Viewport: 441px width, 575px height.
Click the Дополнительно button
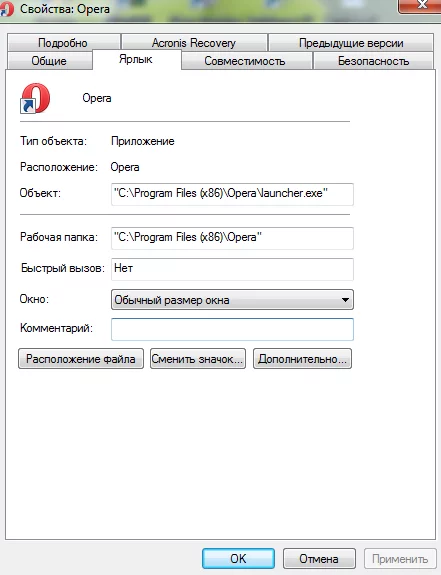tap(302, 358)
